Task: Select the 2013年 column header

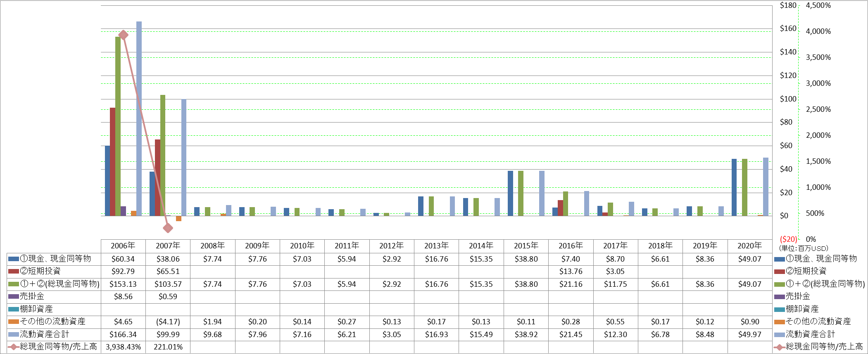Action: tap(436, 246)
